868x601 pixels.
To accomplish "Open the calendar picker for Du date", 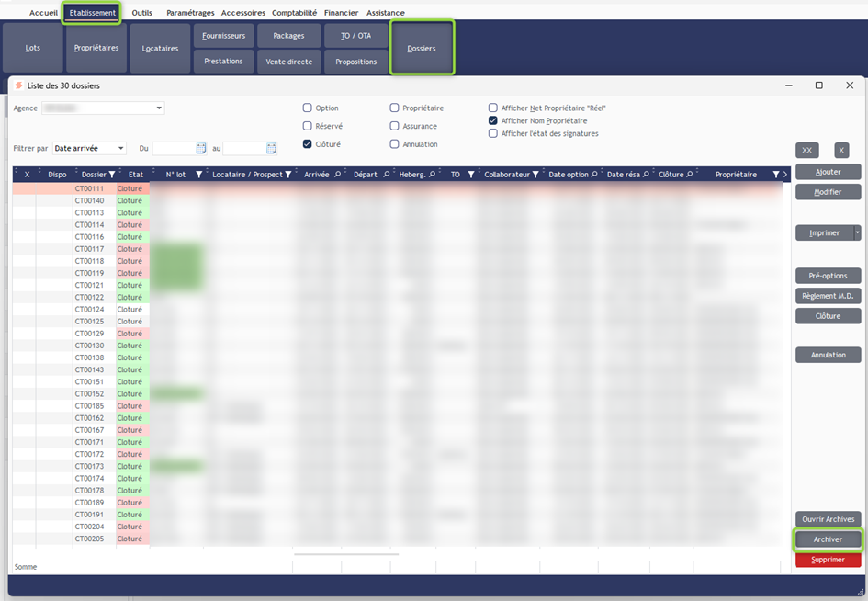I will (x=201, y=148).
